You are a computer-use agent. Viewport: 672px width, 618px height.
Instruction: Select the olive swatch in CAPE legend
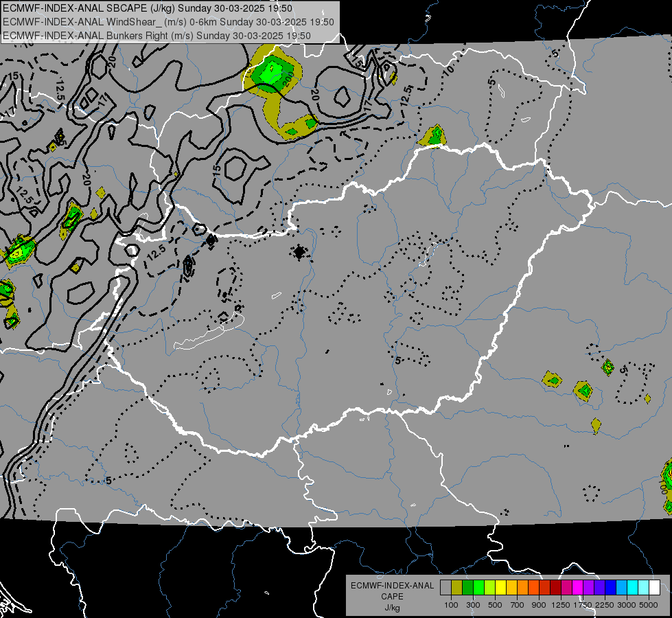point(457,588)
